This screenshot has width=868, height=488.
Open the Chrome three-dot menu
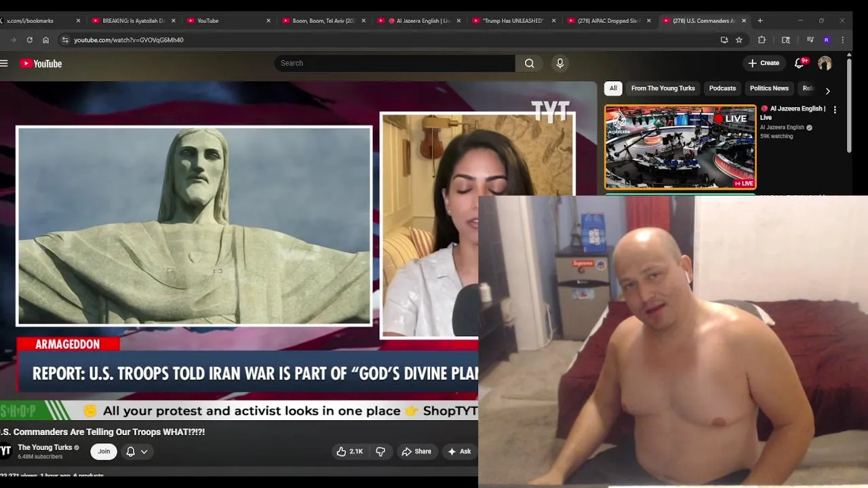[x=842, y=40]
